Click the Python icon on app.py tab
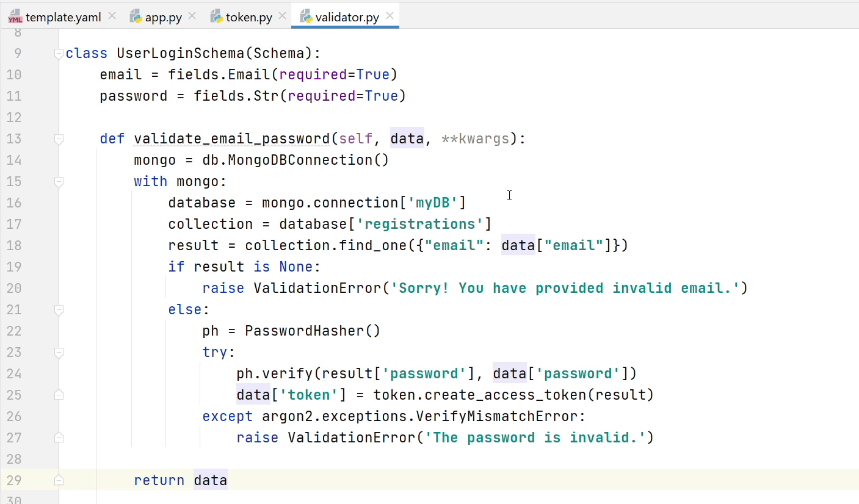This screenshot has width=859, height=504. tap(136, 17)
